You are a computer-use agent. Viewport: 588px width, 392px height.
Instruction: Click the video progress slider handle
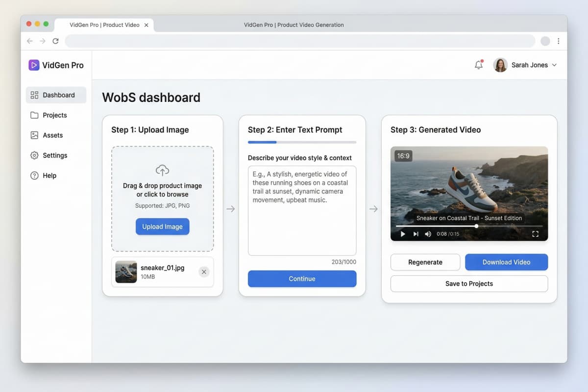pyautogui.click(x=476, y=226)
